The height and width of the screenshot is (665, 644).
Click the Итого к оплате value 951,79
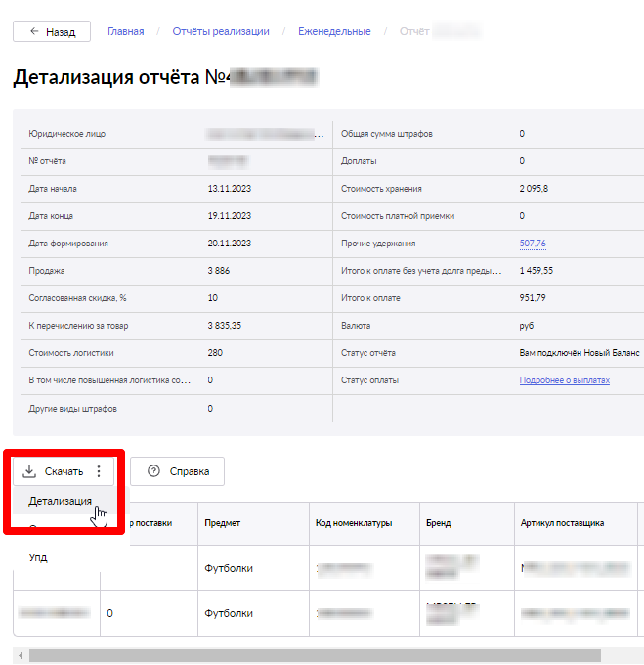(533, 298)
